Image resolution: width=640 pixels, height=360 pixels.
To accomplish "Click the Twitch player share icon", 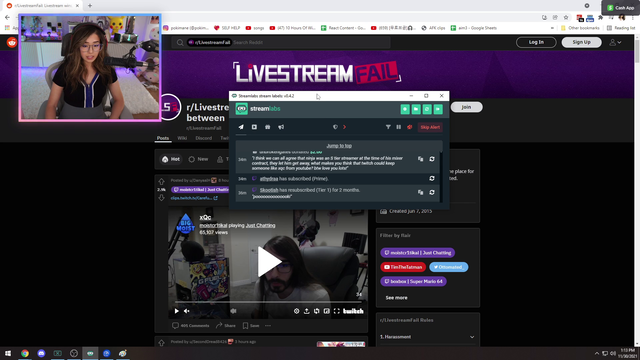I will click(307, 311).
